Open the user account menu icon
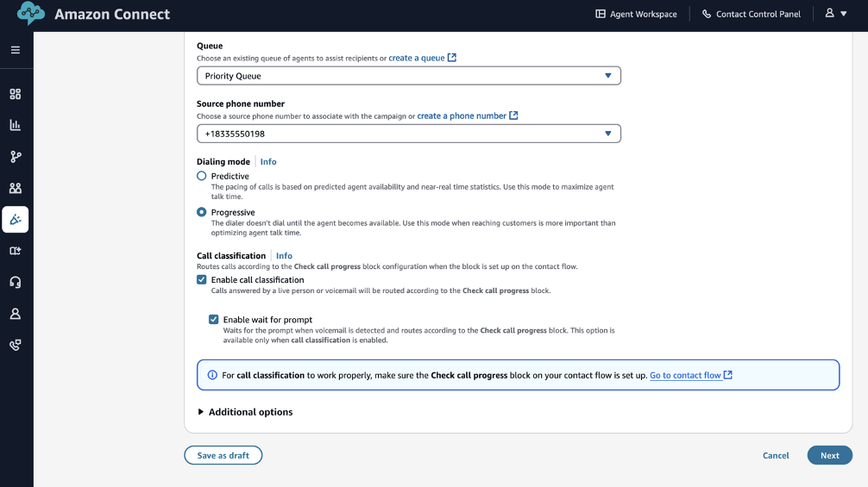The height and width of the screenshot is (487, 868). click(829, 13)
